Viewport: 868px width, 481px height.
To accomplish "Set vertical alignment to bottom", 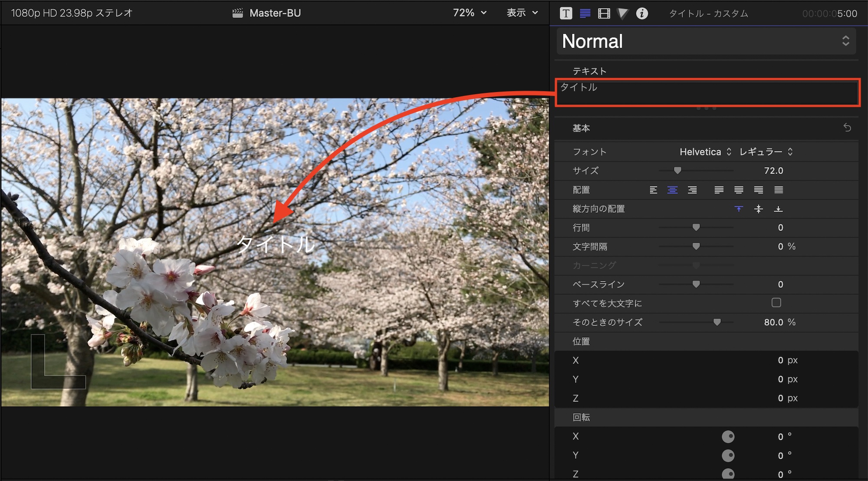I will pos(778,209).
